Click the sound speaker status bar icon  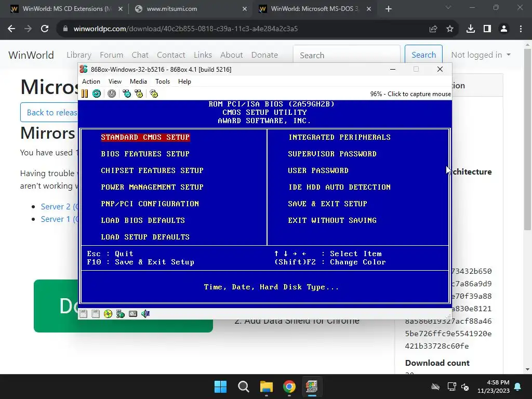[x=145, y=314]
